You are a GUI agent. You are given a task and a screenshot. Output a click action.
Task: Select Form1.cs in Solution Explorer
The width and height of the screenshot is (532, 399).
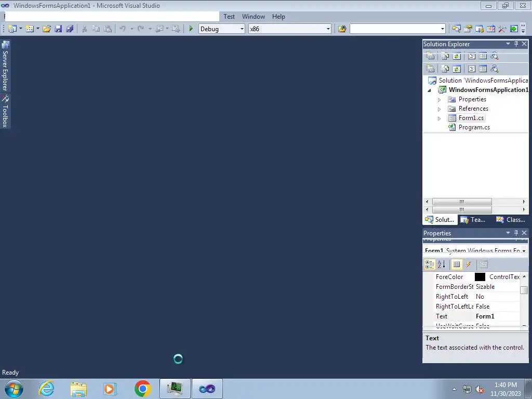[x=471, y=118]
